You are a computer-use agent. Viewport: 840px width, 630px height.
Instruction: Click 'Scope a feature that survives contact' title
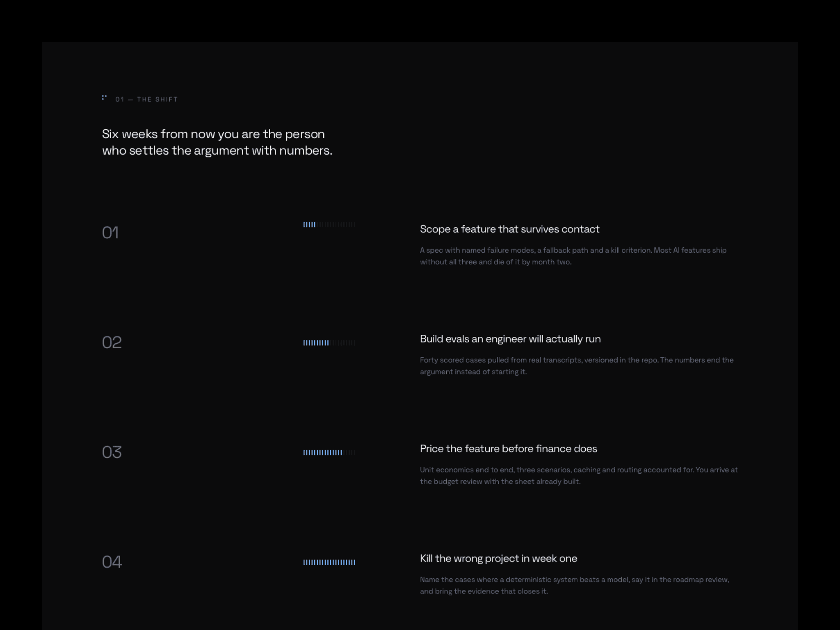coord(509,229)
